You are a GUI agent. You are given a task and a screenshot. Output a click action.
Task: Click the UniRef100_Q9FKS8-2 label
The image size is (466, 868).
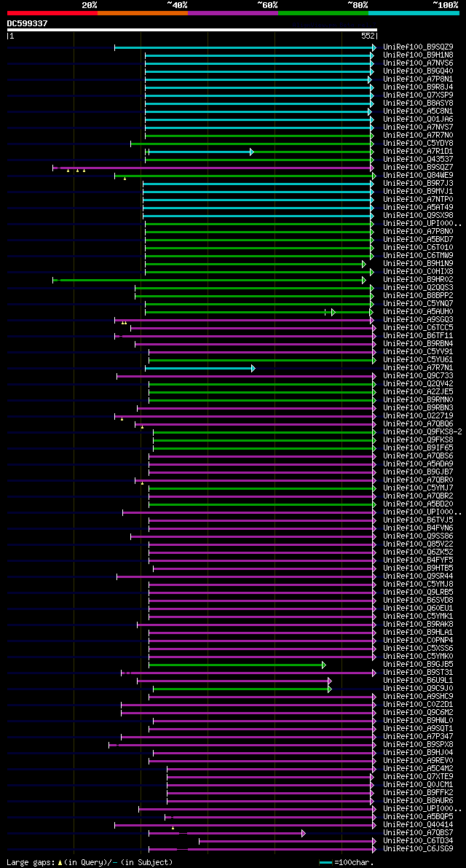[x=422, y=432]
